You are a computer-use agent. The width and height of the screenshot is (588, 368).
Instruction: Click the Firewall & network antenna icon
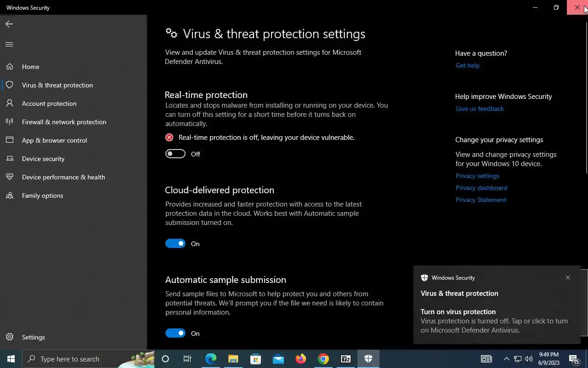coord(9,122)
